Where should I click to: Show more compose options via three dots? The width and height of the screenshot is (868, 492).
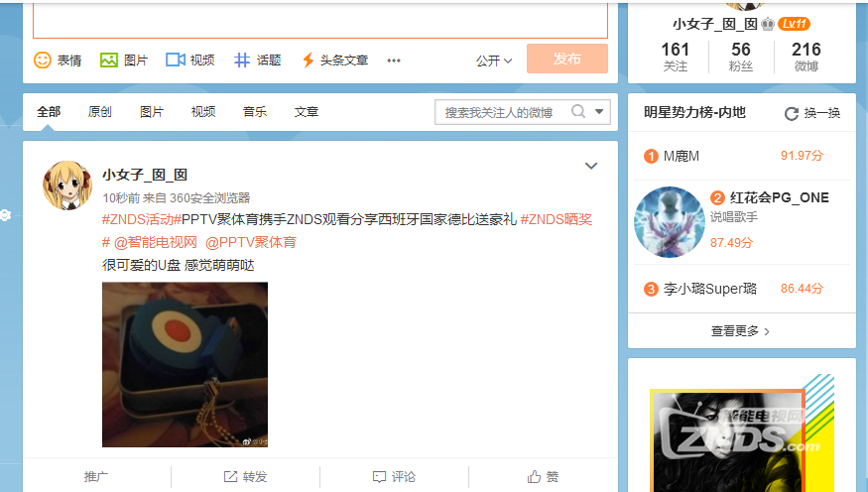click(394, 61)
